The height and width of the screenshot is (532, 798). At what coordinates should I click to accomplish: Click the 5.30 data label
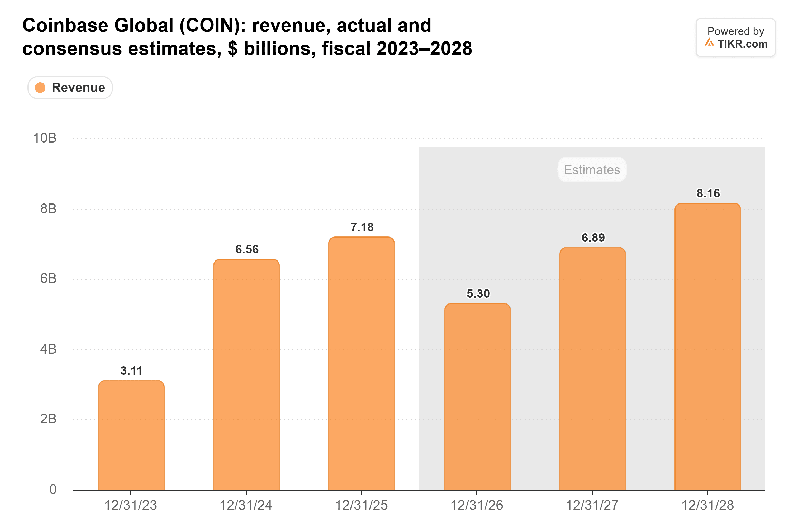[478, 293]
